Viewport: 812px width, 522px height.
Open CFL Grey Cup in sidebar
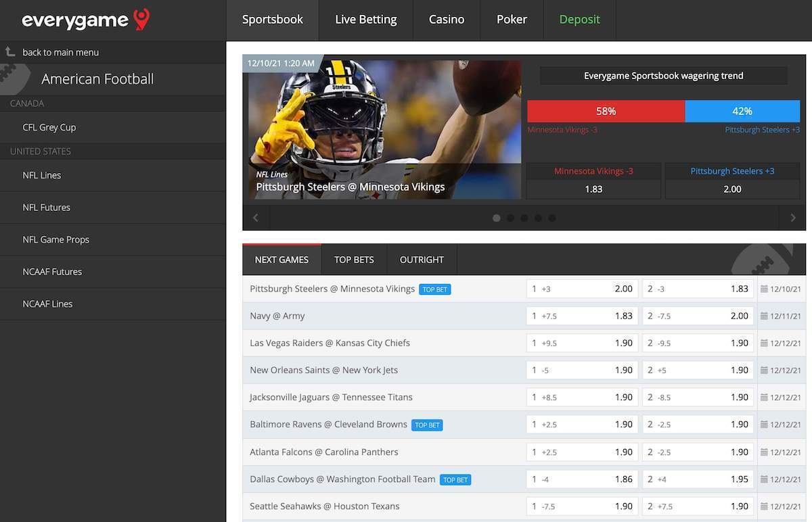click(x=49, y=127)
